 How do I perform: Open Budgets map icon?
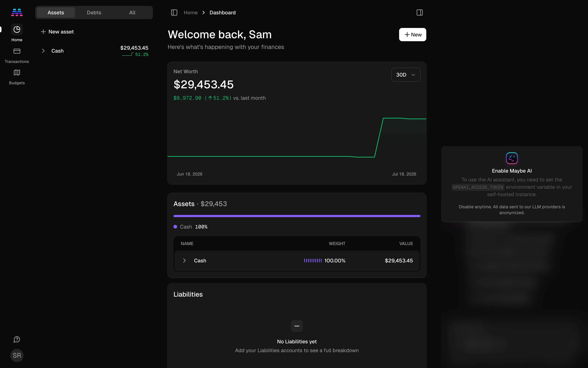tap(17, 72)
